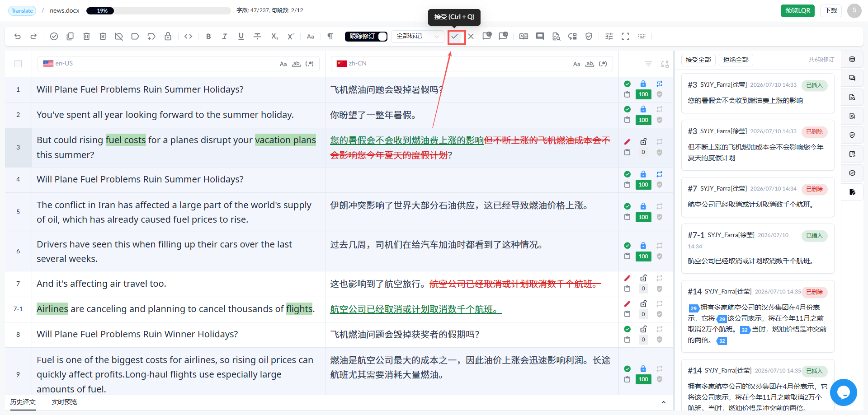
Task: Toggle case-sensitive Aa in en-US search
Action: [283, 64]
